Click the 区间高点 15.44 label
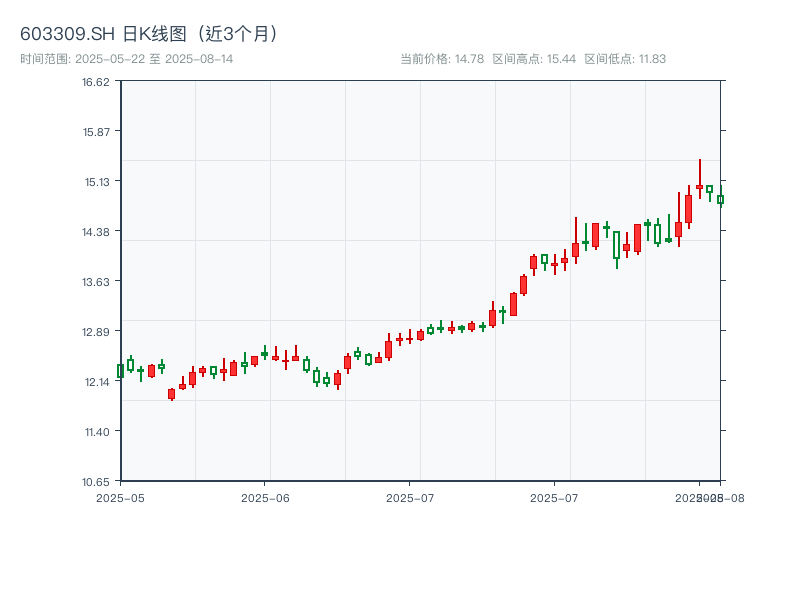The image size is (800, 600). 534,59
